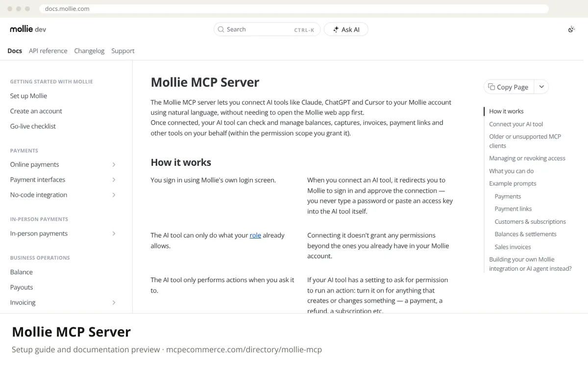Image resolution: width=588 pixels, height=368 pixels.
Task: Click the How it works heading
Action: point(181,162)
